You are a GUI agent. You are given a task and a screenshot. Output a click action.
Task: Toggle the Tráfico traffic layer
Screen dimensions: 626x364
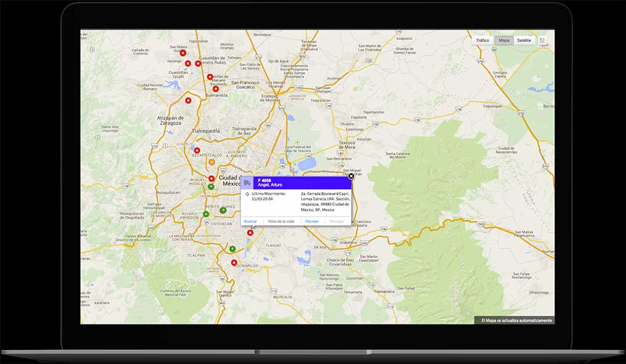[x=482, y=40]
